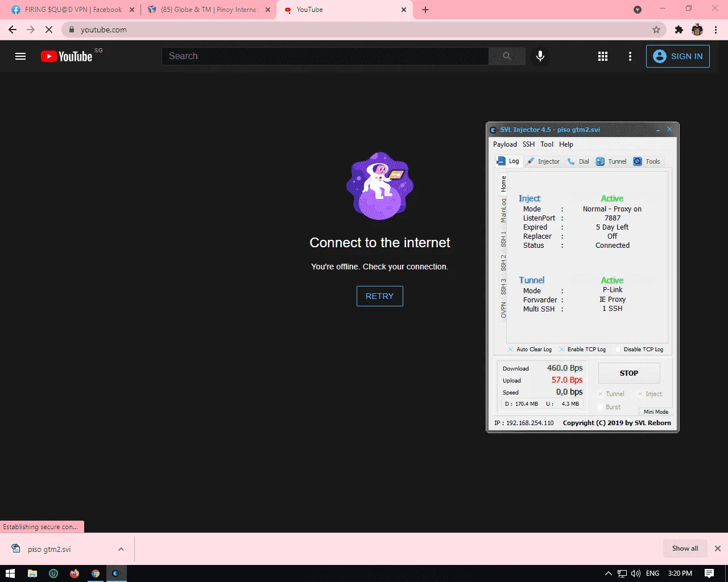Click the youtube.com address bar

364,30
